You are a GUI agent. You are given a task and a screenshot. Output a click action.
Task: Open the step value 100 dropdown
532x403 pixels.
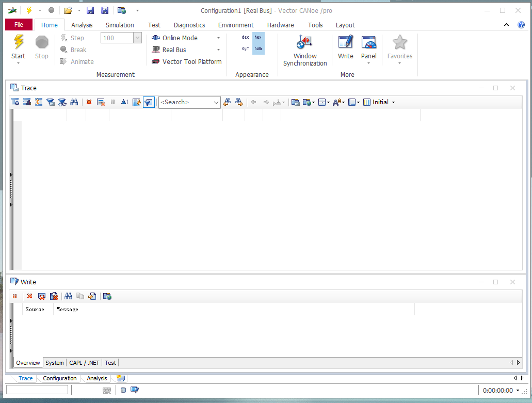[x=137, y=38]
